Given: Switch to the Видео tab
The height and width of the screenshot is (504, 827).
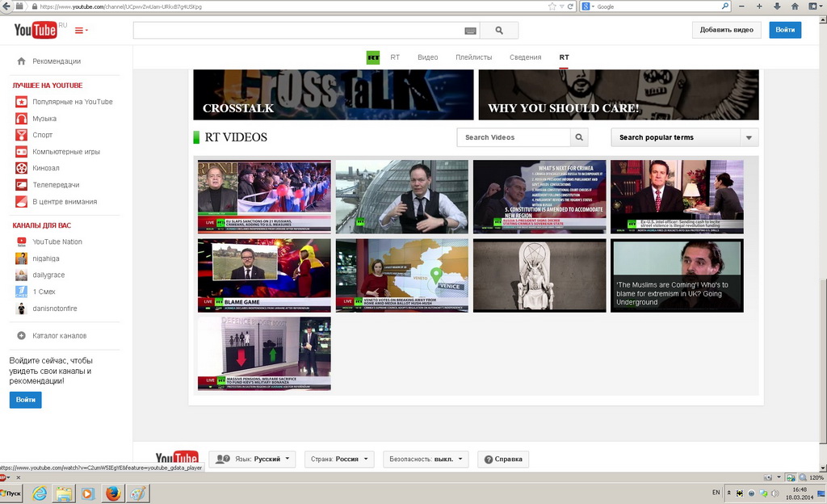Looking at the screenshot, I should click(428, 57).
